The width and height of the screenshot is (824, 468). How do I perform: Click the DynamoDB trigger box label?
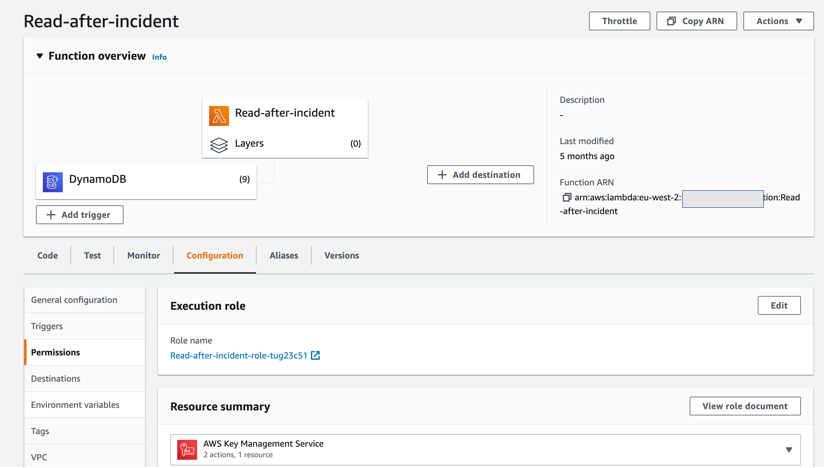point(98,179)
